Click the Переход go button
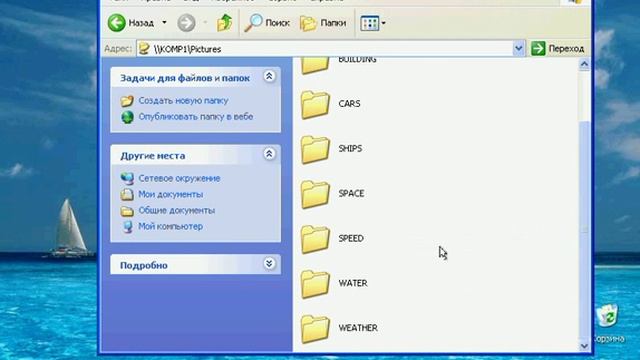This screenshot has height=360, width=640. coord(558,49)
